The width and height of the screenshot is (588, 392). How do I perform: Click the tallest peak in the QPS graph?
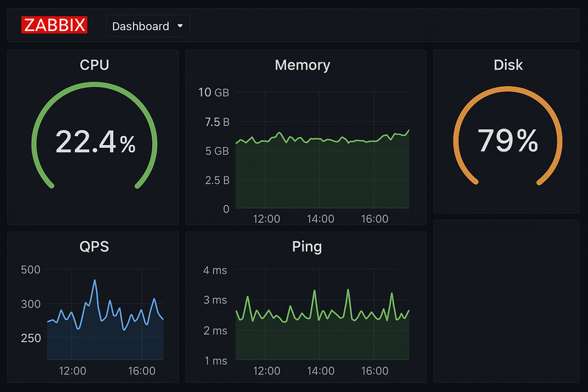pyautogui.click(x=95, y=281)
